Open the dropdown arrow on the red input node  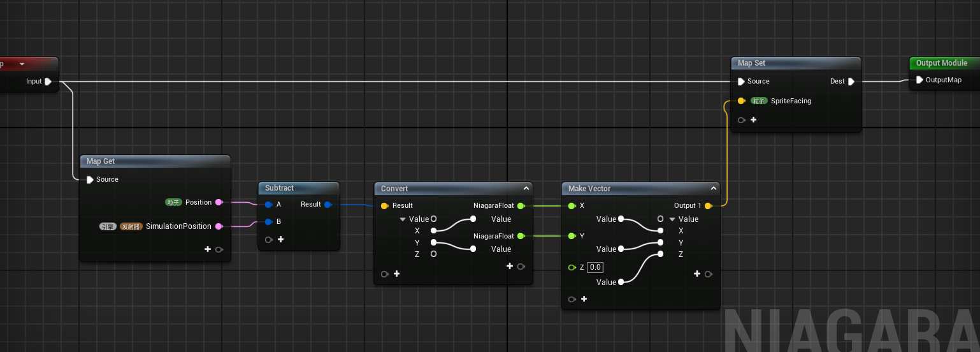click(22, 64)
